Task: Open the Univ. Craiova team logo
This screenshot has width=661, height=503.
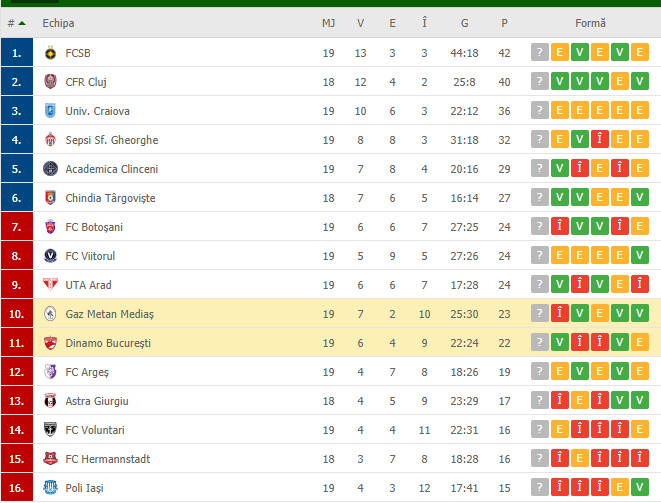Action: (50, 111)
